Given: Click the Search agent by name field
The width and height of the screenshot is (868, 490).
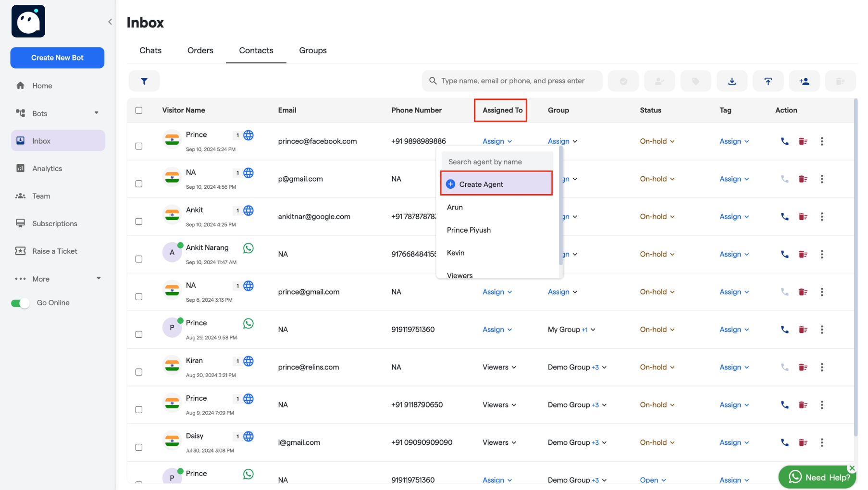Looking at the screenshot, I should pyautogui.click(x=497, y=162).
